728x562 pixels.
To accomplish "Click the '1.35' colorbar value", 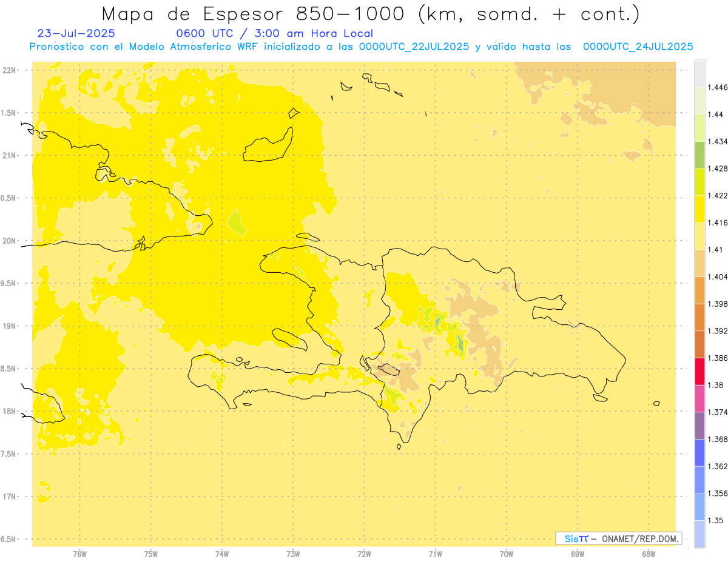I will (716, 520).
